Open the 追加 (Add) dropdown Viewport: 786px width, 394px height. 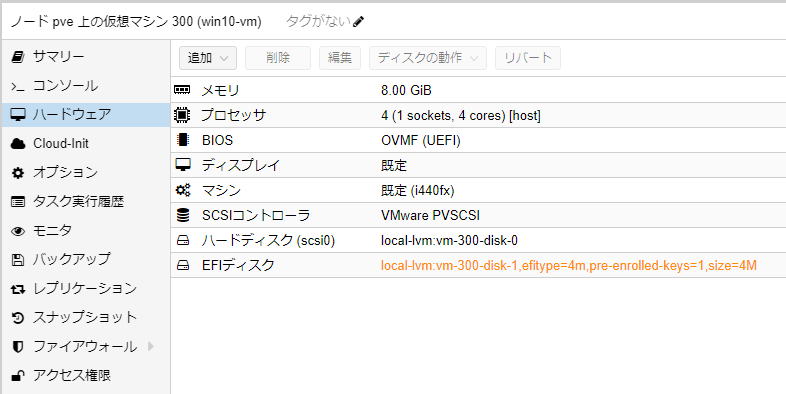[x=208, y=58]
